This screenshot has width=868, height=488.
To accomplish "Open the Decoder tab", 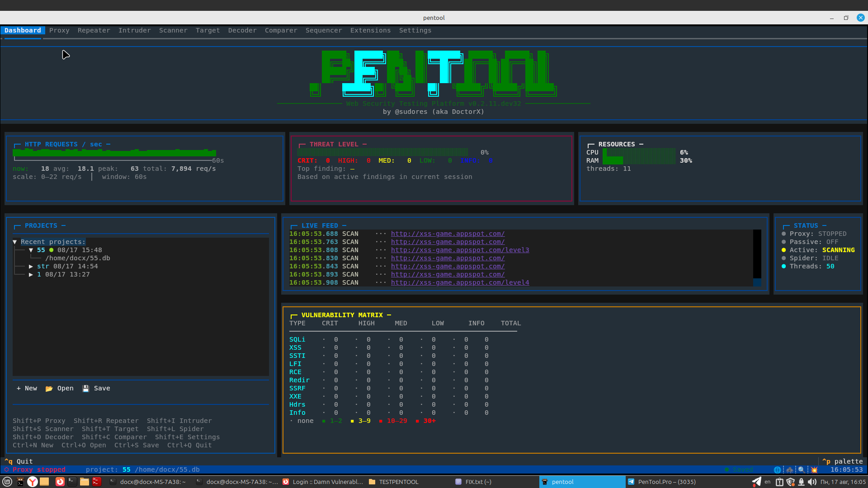I will click(x=242, y=30).
